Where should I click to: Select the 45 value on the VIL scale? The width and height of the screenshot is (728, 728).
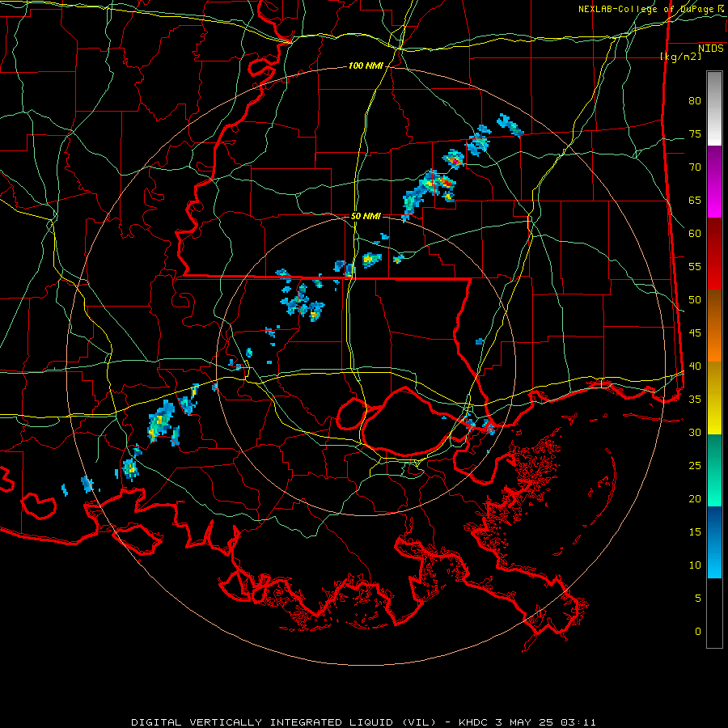[x=695, y=333]
